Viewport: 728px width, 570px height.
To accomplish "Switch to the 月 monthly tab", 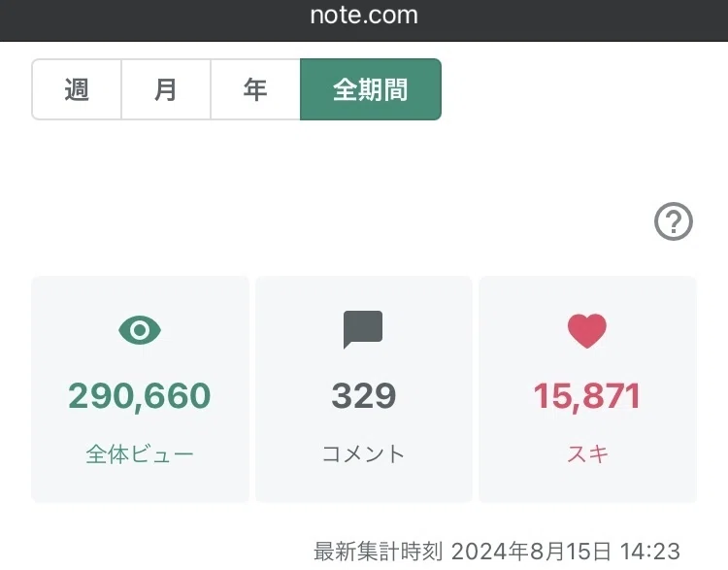I will tap(166, 89).
